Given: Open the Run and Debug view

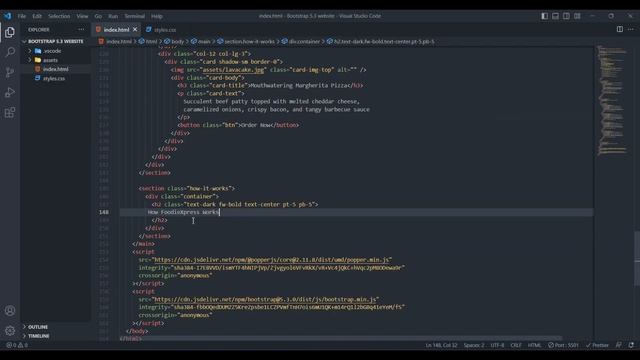Looking at the screenshot, I should click(x=10, y=92).
